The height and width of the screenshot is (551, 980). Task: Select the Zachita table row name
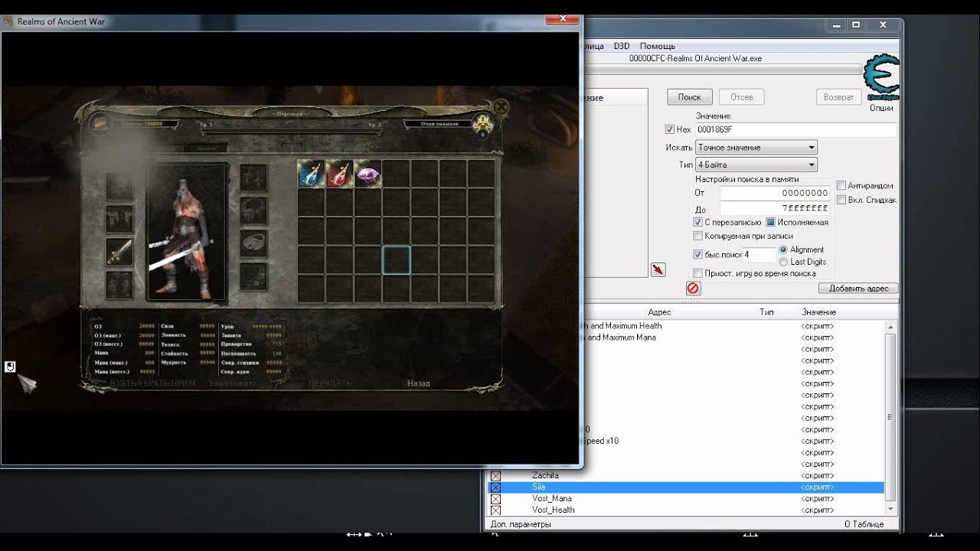(545, 476)
